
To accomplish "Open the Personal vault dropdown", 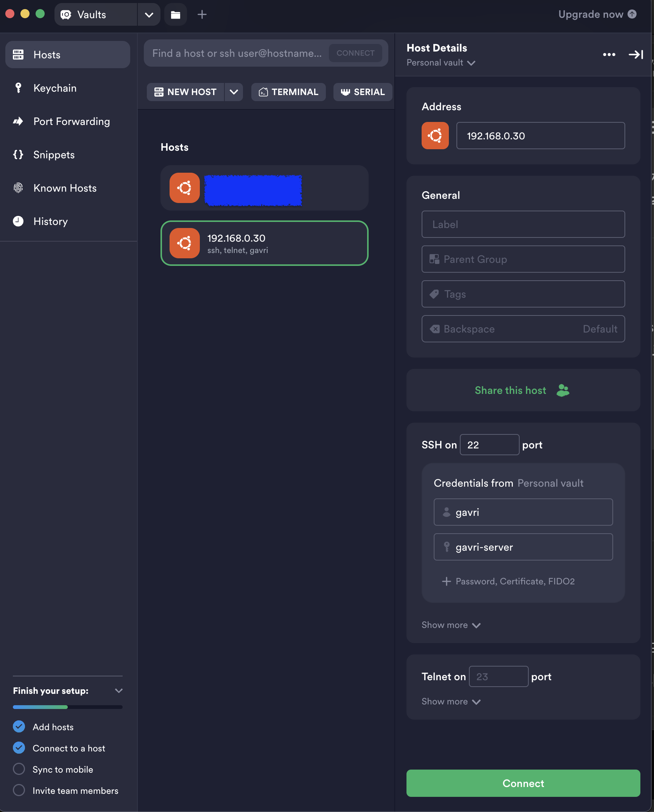I will pyautogui.click(x=441, y=63).
